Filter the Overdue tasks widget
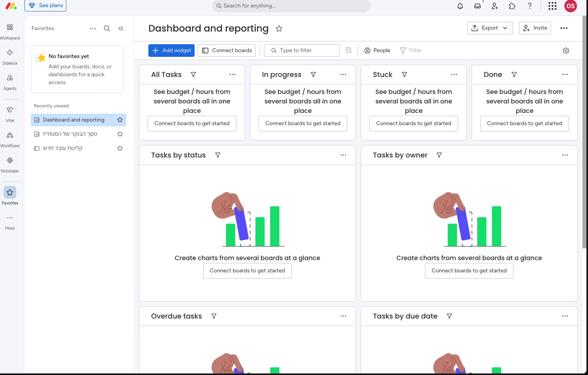 coord(214,316)
